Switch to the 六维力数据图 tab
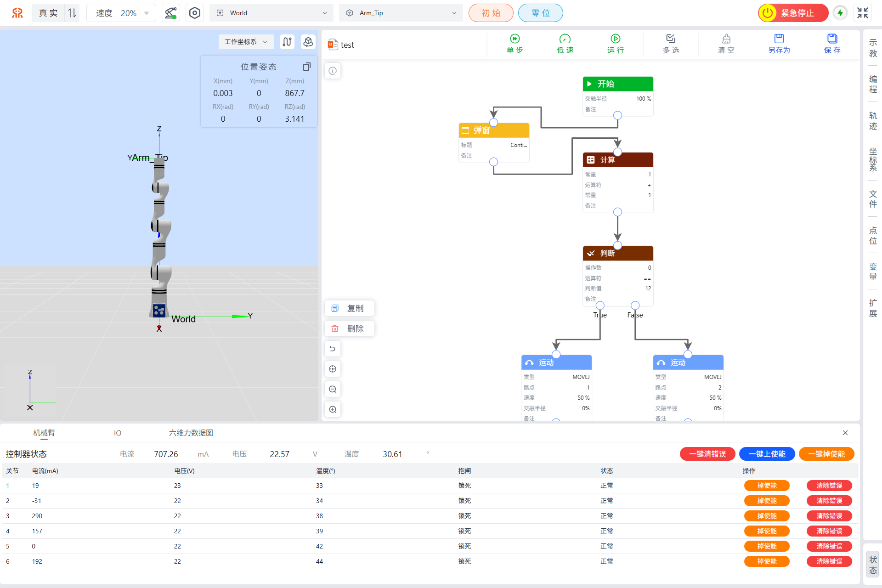Screen dimensions: 882x588 click(191, 433)
